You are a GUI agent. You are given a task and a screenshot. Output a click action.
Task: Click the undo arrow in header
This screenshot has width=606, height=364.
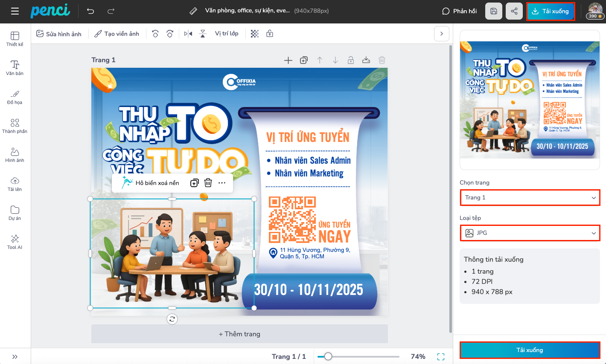coord(90,11)
